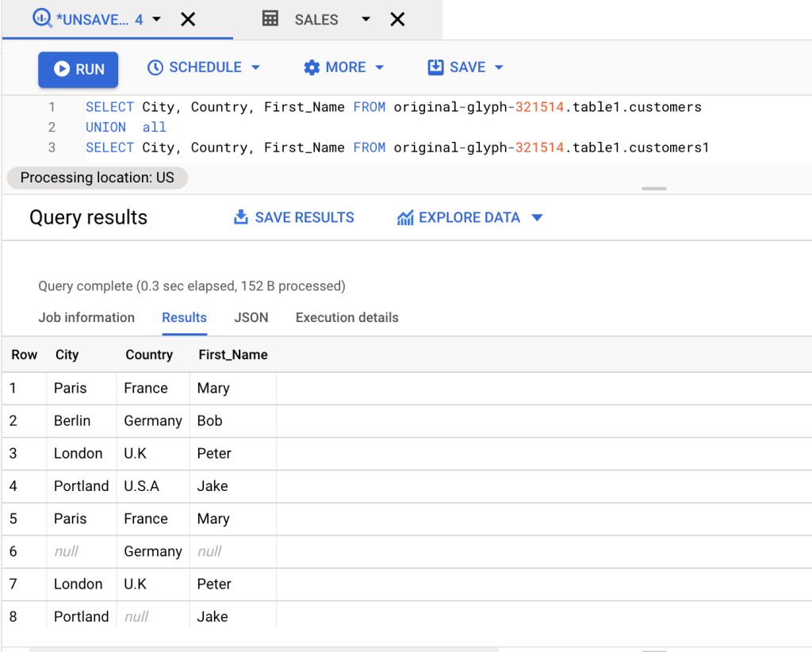Open the MORE options menu
Image resolution: width=812 pixels, height=652 pixels.
(344, 67)
